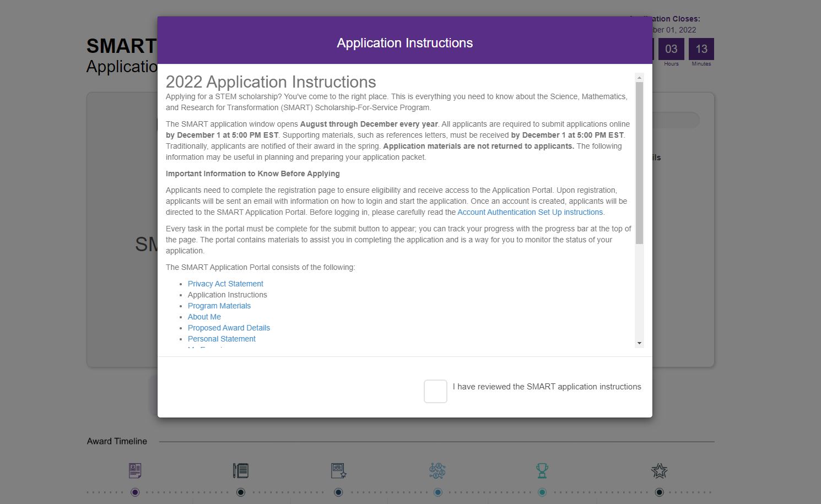
Task: Visit the Personal Statement link
Action: pyautogui.click(x=222, y=339)
